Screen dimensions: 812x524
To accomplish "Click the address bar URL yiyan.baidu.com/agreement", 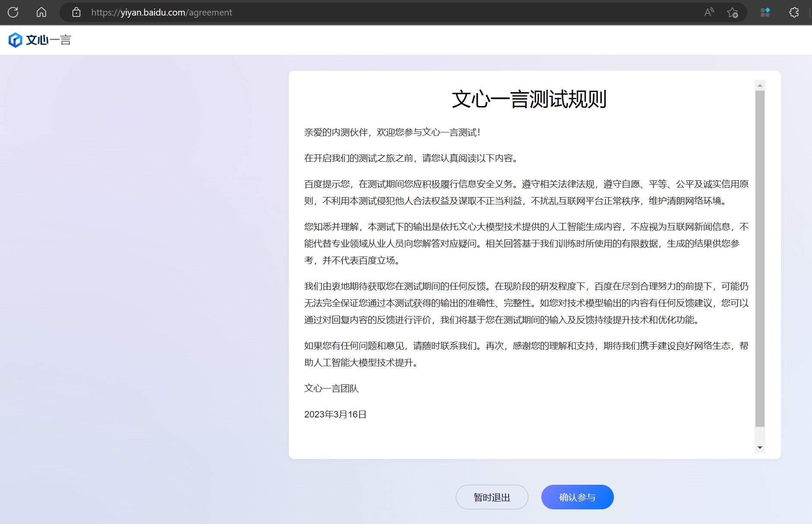I will tap(161, 13).
